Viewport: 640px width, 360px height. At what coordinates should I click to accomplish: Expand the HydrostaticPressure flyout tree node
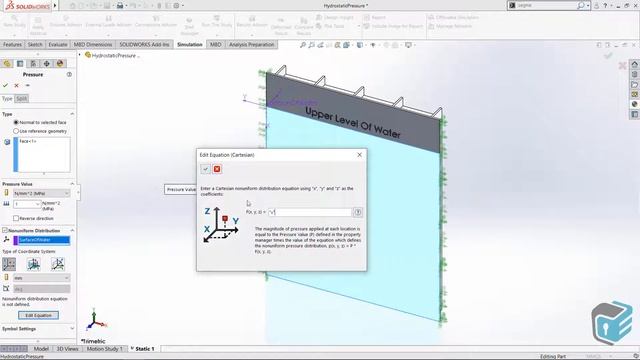[80, 55]
